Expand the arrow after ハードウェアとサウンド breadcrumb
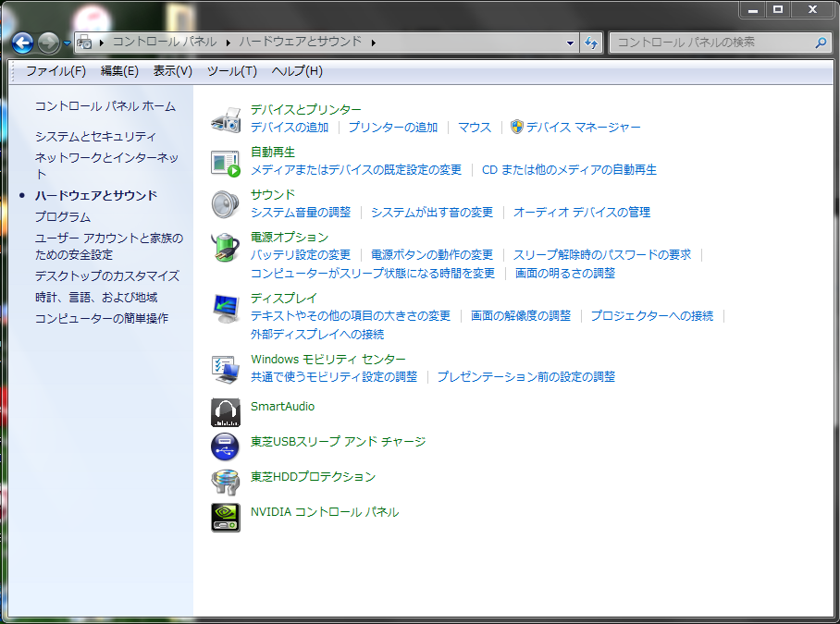This screenshot has height=624, width=840. 374,43
